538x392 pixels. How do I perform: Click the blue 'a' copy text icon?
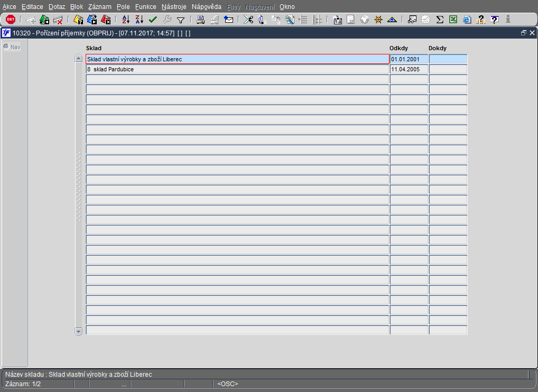pos(262,20)
